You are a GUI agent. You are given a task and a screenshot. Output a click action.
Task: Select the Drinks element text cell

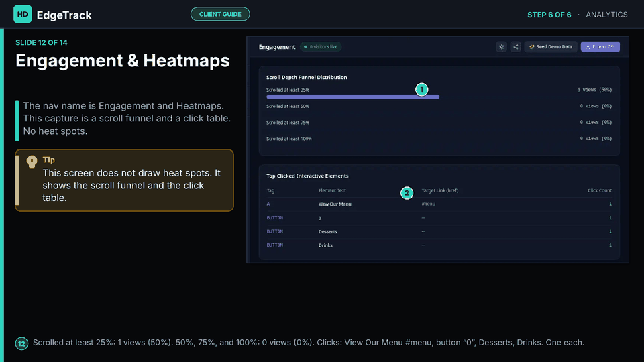click(325, 245)
